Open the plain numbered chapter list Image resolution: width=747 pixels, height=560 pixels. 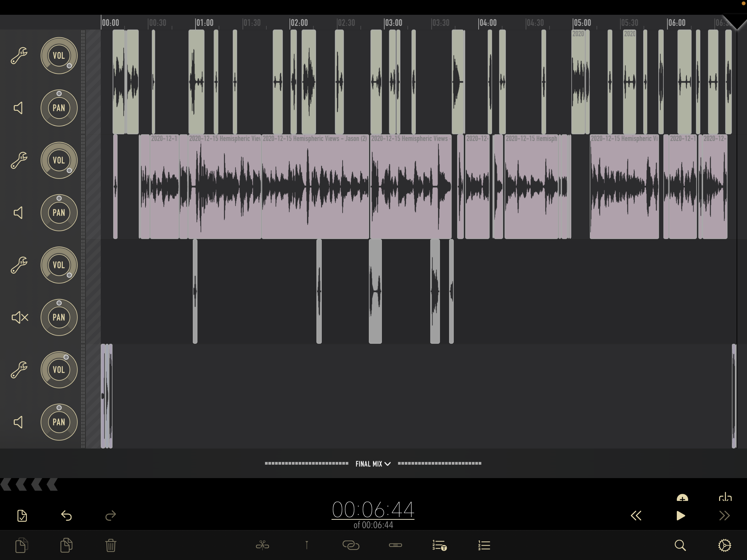484,545
